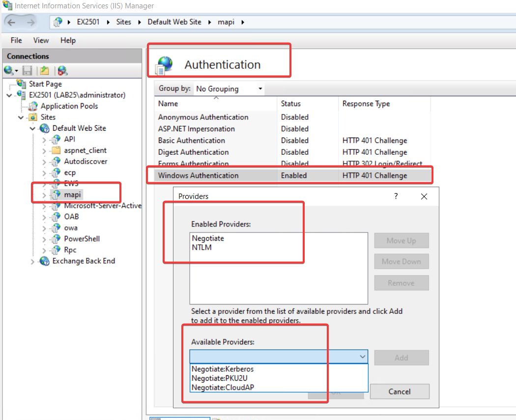Image resolution: width=516 pixels, height=420 pixels.
Task: Select Microsoft-Server-ActiveSync in the tree
Action: [103, 205]
